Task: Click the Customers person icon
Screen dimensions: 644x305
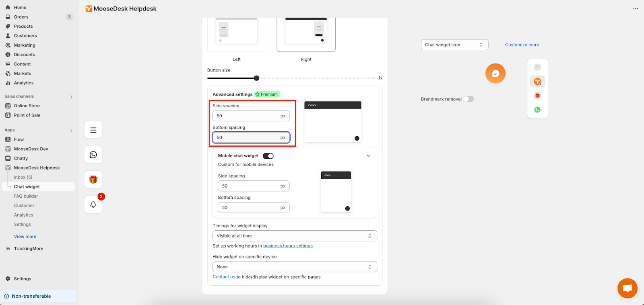Action: (x=8, y=36)
